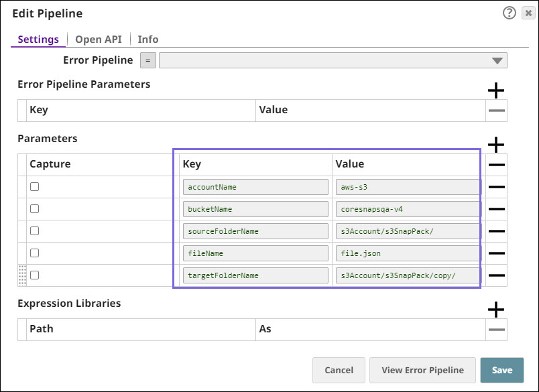
Task: Add a new Expression Libraries row
Action: pyautogui.click(x=496, y=310)
